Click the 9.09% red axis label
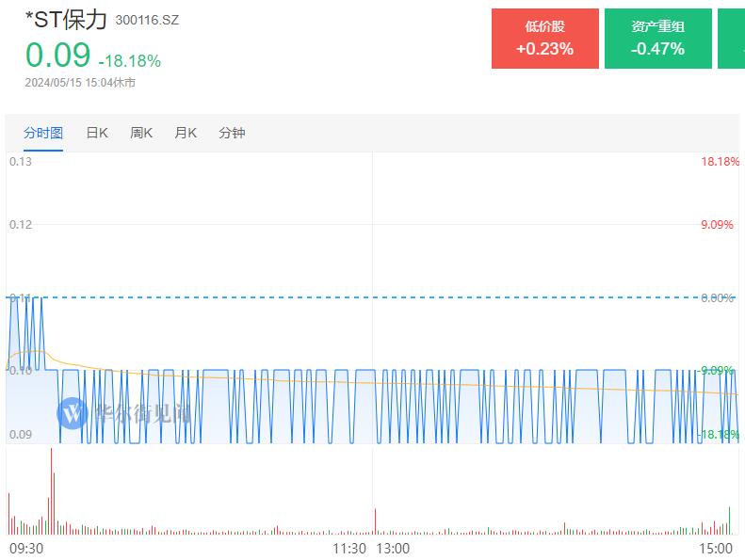This screenshot has width=745, height=560. (x=718, y=225)
